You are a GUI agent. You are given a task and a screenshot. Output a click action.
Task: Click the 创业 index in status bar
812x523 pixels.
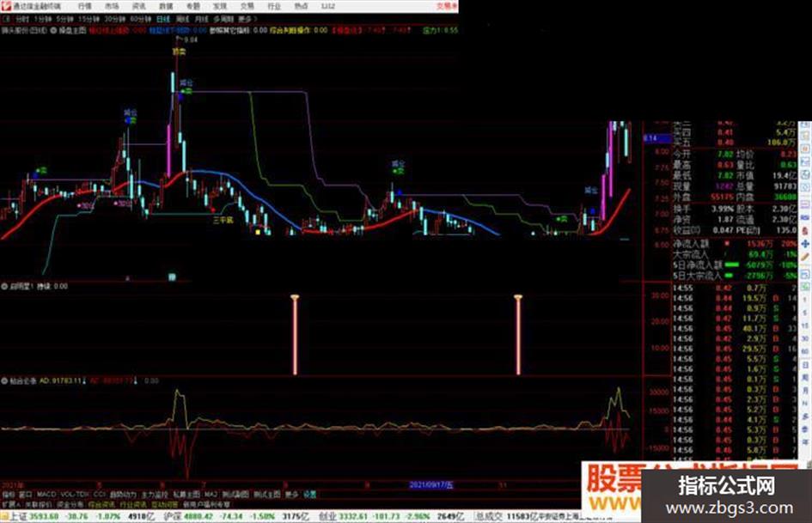tap(327, 517)
